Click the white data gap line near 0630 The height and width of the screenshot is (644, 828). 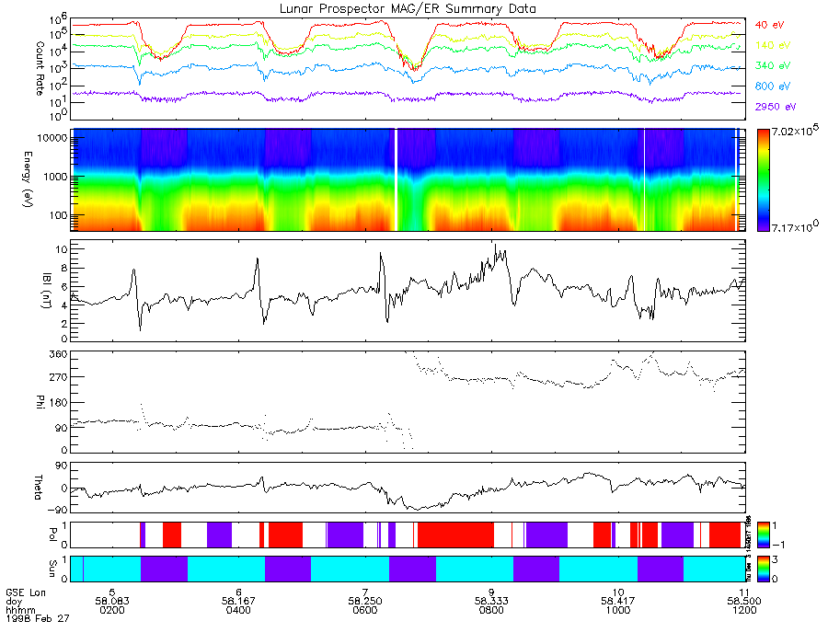pyautogui.click(x=396, y=180)
